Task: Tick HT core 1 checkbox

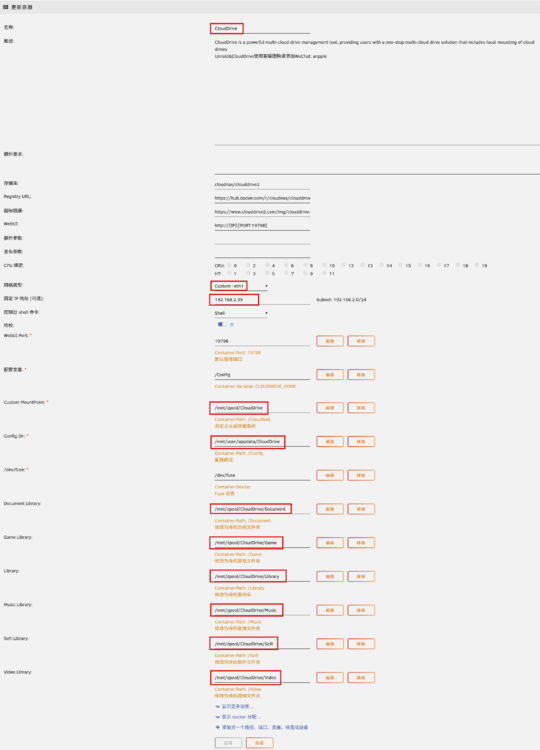Action: point(229,273)
